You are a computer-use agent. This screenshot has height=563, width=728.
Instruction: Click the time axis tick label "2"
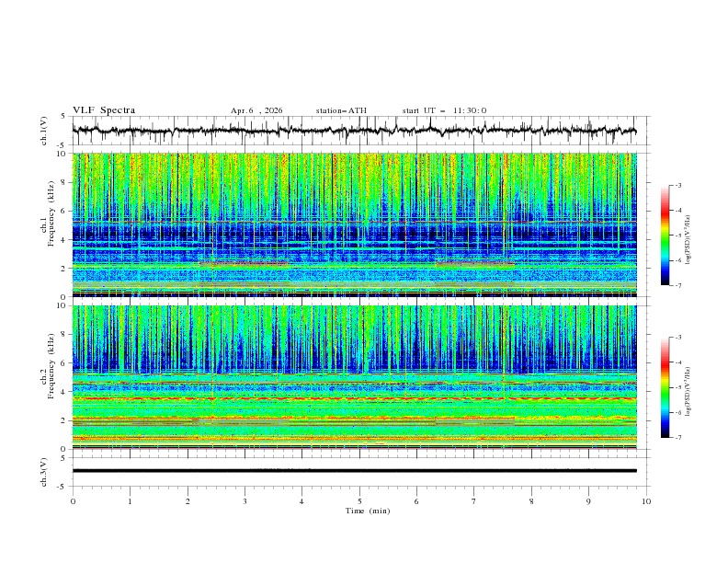[188, 501]
